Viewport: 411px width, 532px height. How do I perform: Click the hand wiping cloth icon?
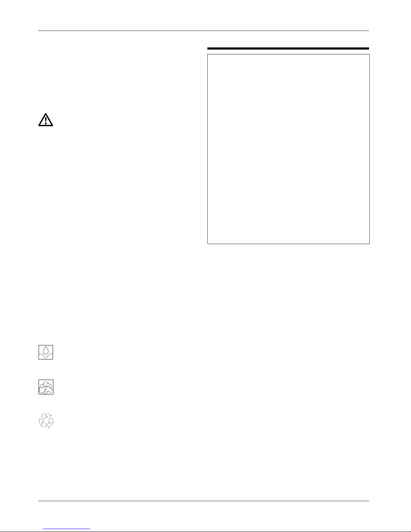tap(46, 387)
